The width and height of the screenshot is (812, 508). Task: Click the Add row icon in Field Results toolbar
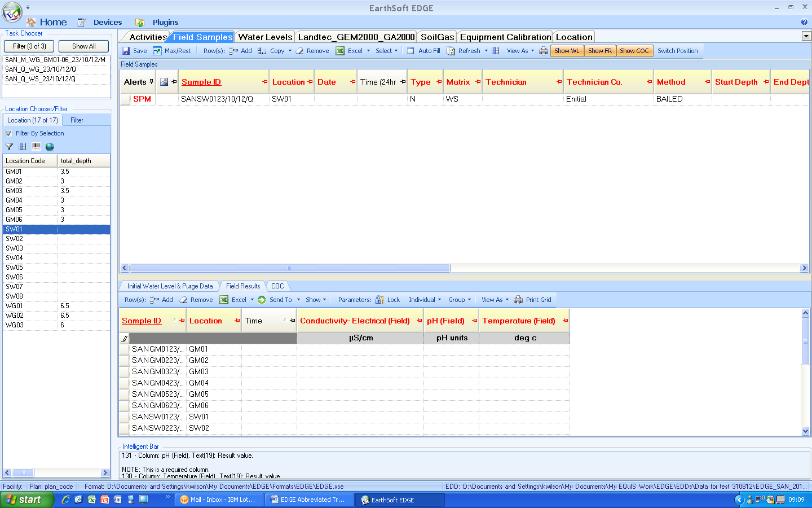[x=155, y=300]
